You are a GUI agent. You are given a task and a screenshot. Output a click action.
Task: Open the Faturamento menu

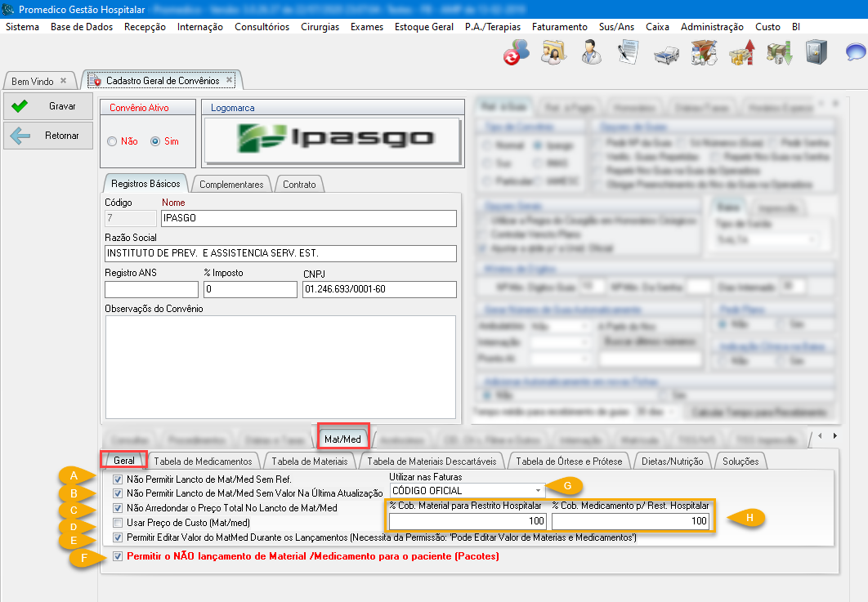(x=559, y=27)
